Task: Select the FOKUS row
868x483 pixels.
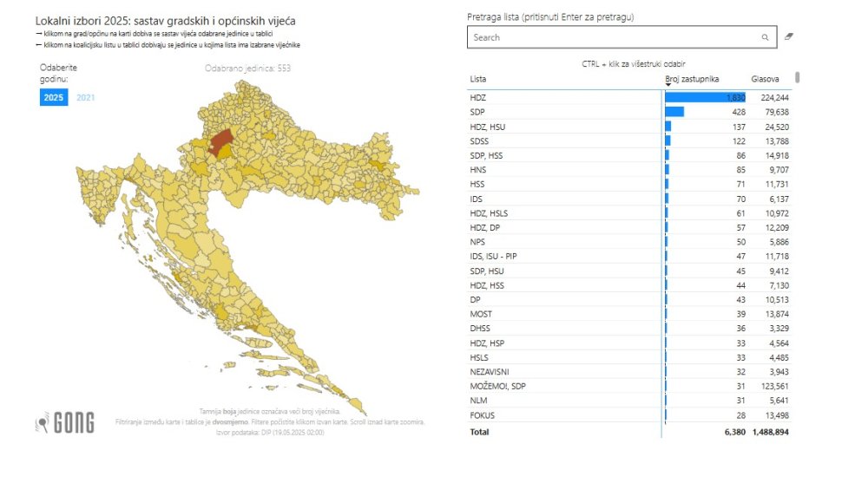Action: click(629, 415)
